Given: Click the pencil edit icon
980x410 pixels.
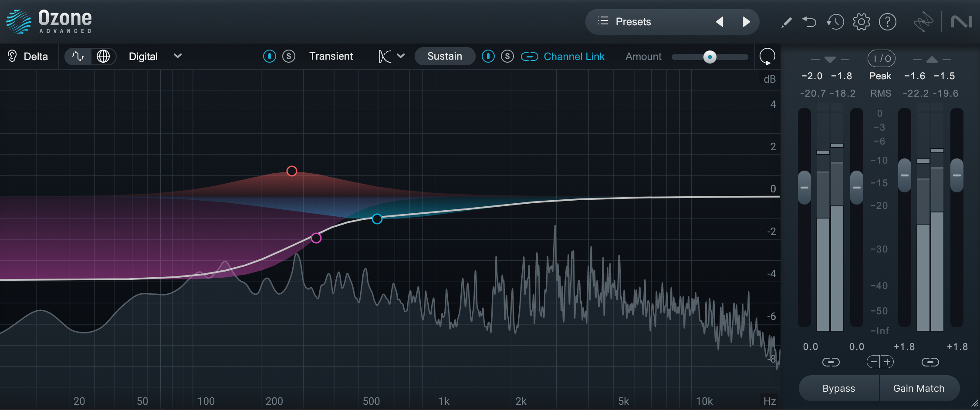Looking at the screenshot, I should (786, 22).
